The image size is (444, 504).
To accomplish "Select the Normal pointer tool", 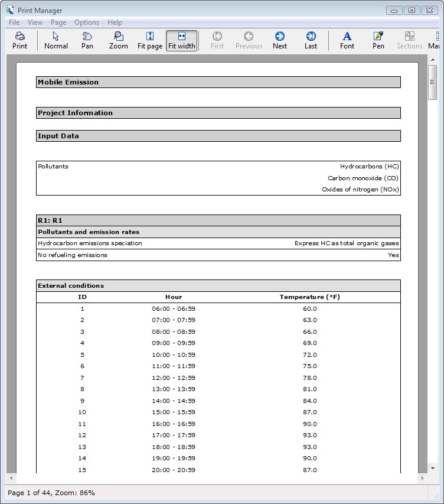I will point(56,40).
